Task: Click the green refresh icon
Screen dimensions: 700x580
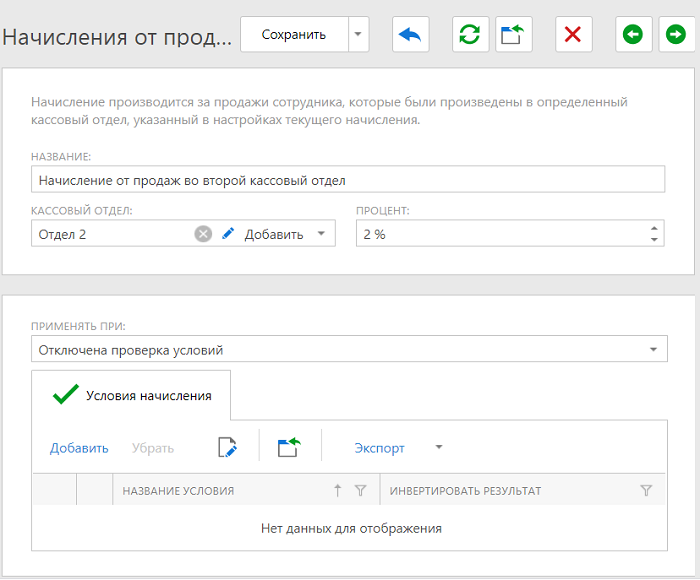Action: (470, 34)
